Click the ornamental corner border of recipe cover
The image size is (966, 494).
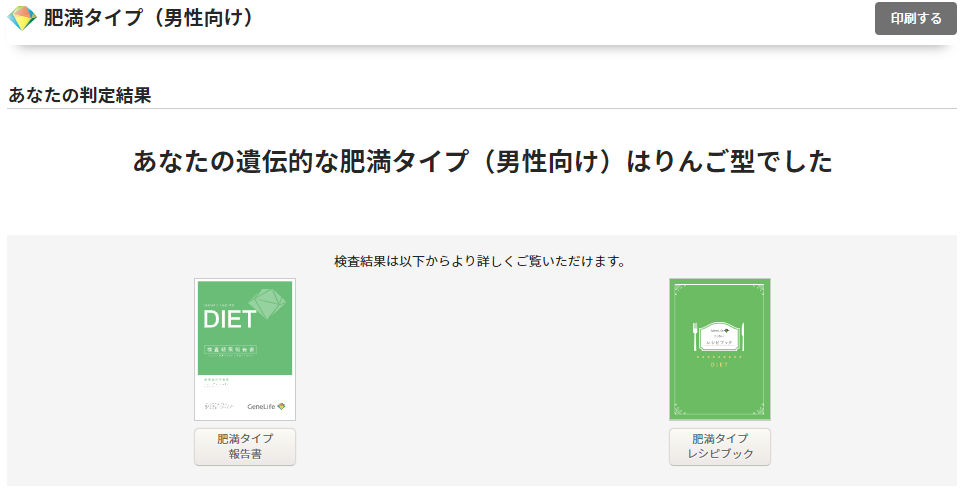(x=677, y=288)
